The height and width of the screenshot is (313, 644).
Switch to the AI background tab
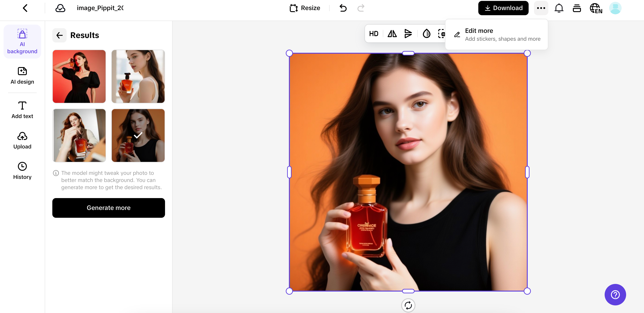pyautogui.click(x=22, y=41)
